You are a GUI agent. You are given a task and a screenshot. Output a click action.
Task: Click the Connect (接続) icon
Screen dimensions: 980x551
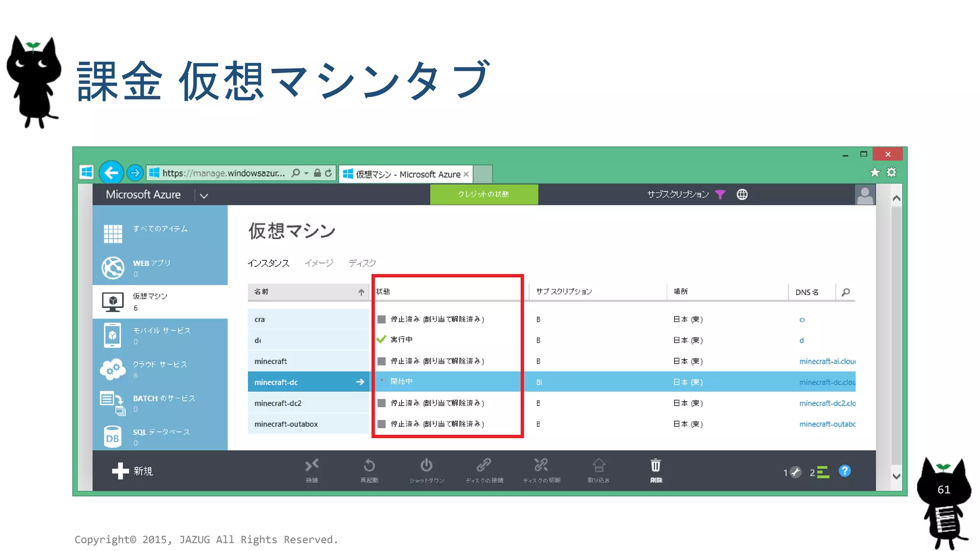tap(312, 465)
